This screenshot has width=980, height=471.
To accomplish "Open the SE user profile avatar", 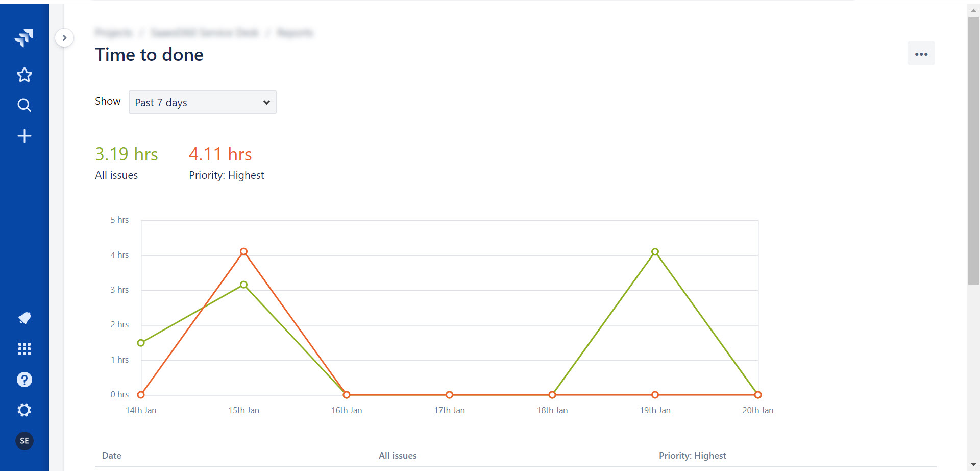I will pyautogui.click(x=24, y=441).
